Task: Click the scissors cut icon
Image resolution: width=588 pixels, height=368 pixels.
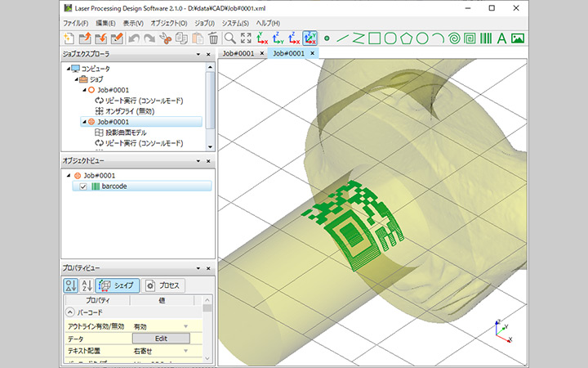Action: pos(166,38)
